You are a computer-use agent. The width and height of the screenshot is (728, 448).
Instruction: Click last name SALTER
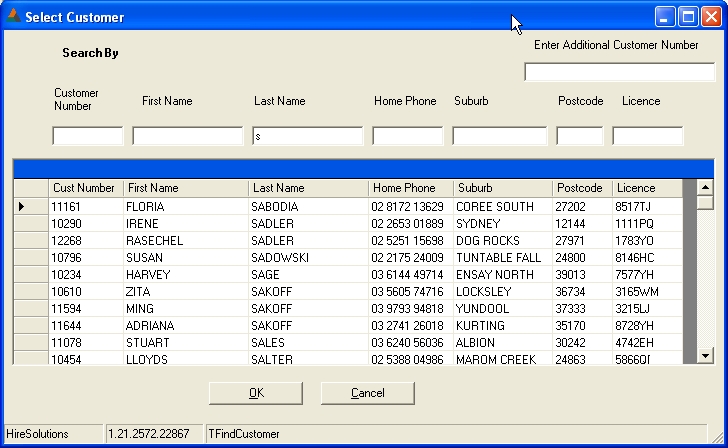(x=272, y=359)
